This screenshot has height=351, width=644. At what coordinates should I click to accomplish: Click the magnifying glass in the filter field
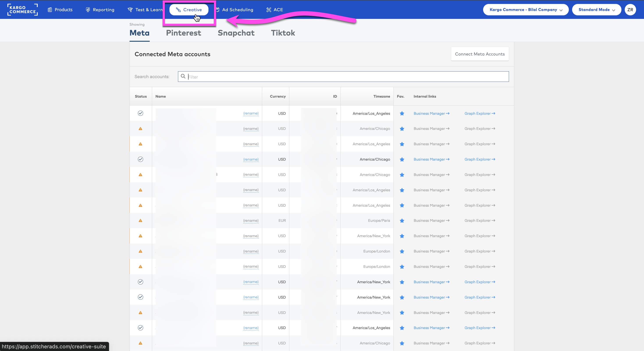[x=183, y=76]
